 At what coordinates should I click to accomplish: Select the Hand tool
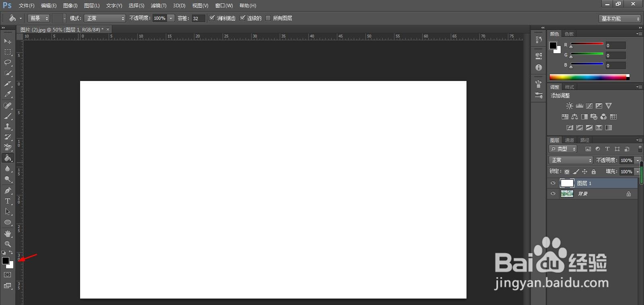(x=8, y=234)
